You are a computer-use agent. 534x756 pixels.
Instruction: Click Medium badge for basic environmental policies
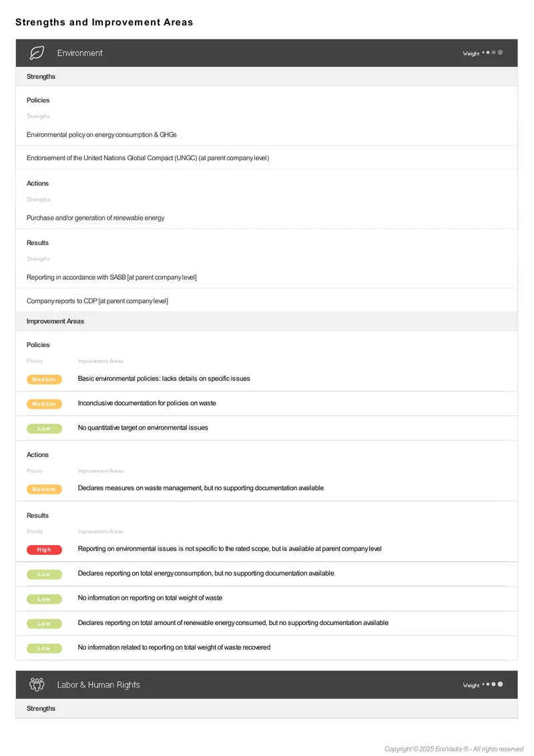tap(44, 379)
